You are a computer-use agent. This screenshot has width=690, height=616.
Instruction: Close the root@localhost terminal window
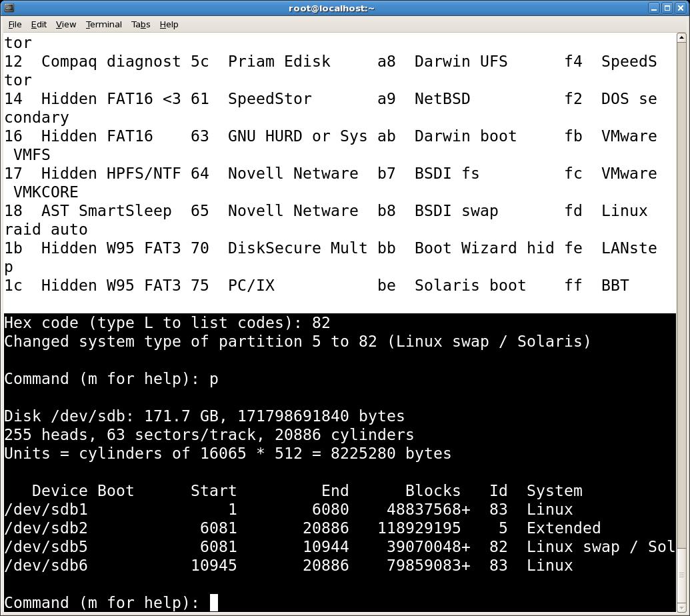point(680,8)
